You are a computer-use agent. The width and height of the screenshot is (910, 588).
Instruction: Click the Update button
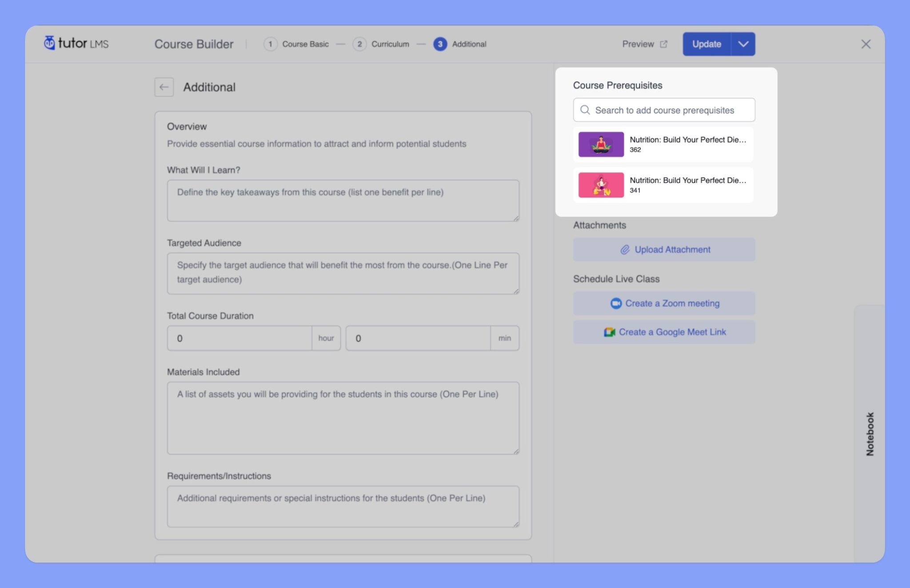tap(706, 44)
